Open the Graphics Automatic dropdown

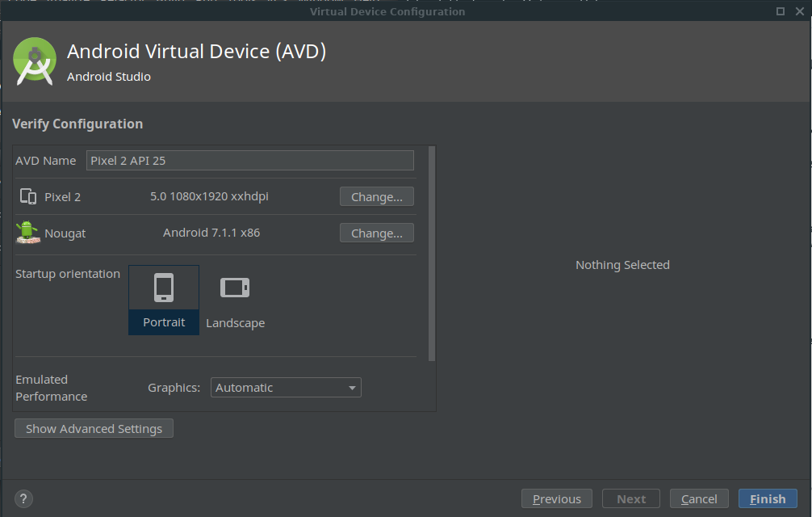286,388
